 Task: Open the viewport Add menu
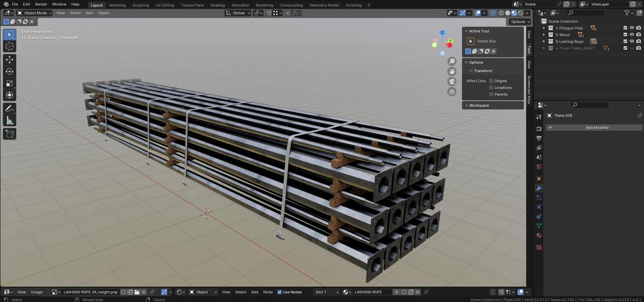(x=89, y=13)
